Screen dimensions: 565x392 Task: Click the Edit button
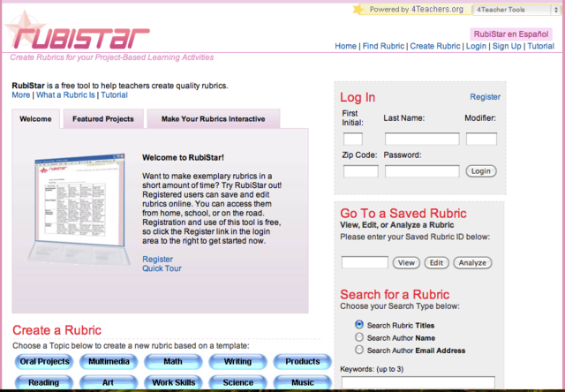coord(436,262)
